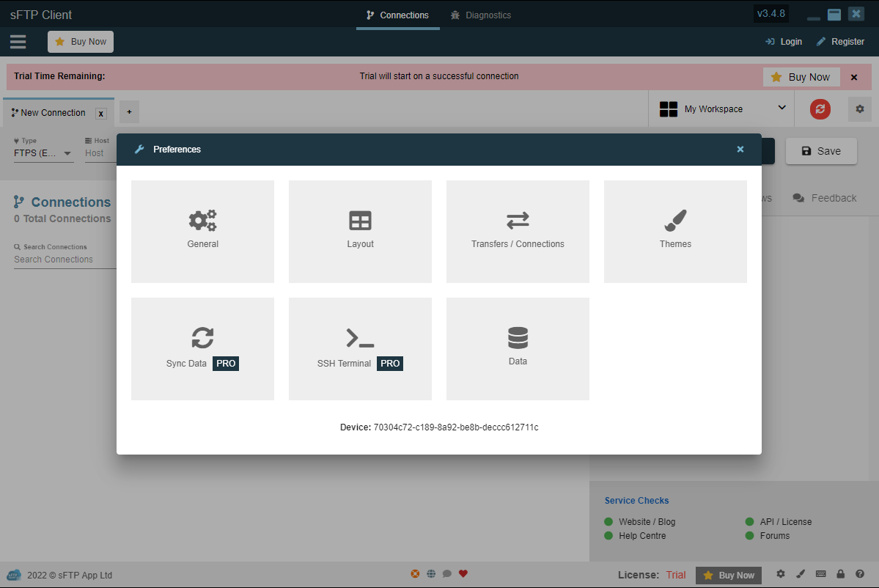Click the sFTP cloud logo in footer
The width and height of the screenshot is (879, 588).
click(14, 575)
